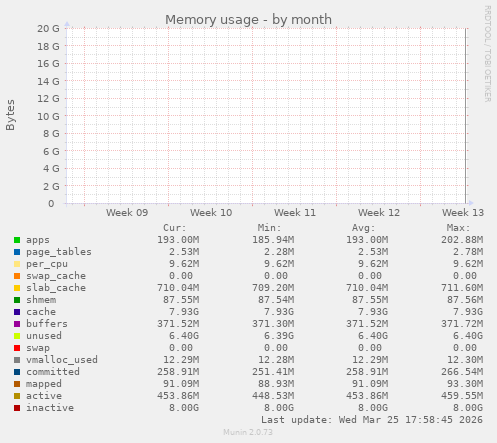Click slab_cache max value 711.60M
This screenshot has height=443, width=497.
point(462,288)
